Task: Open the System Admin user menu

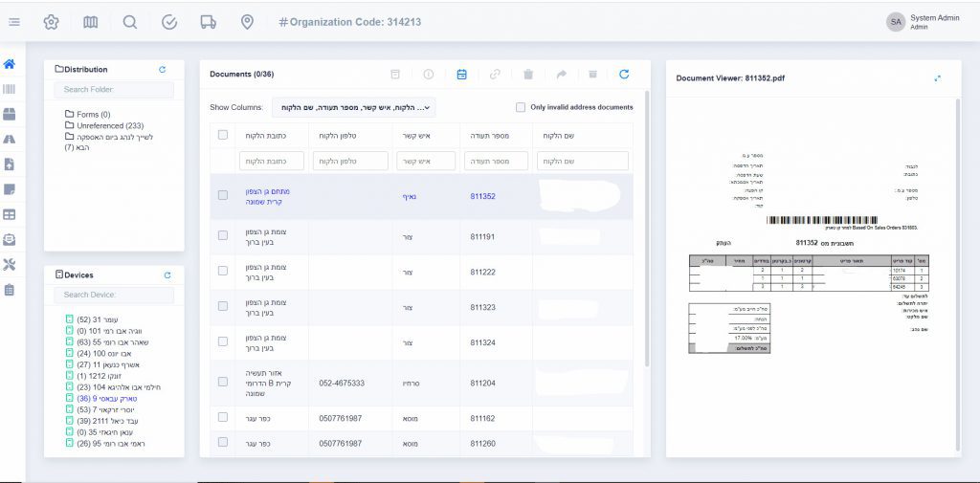Action: coord(924,22)
